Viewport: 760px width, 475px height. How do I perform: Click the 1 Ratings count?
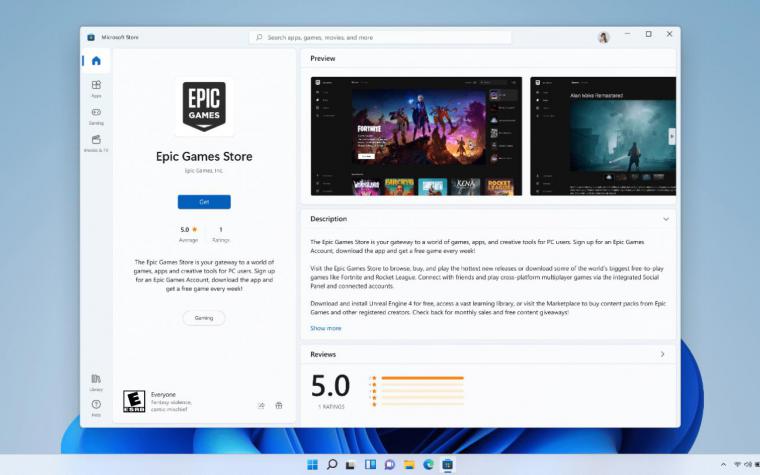tap(221, 234)
